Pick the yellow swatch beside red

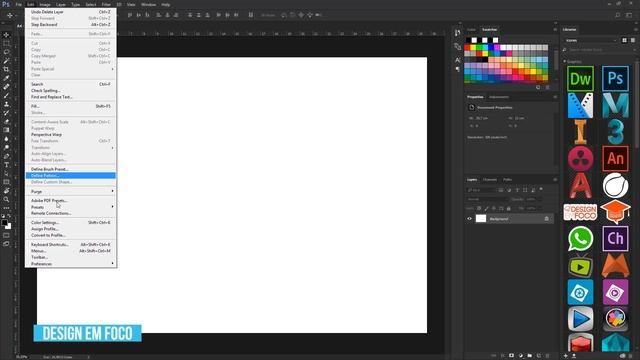(x=473, y=48)
